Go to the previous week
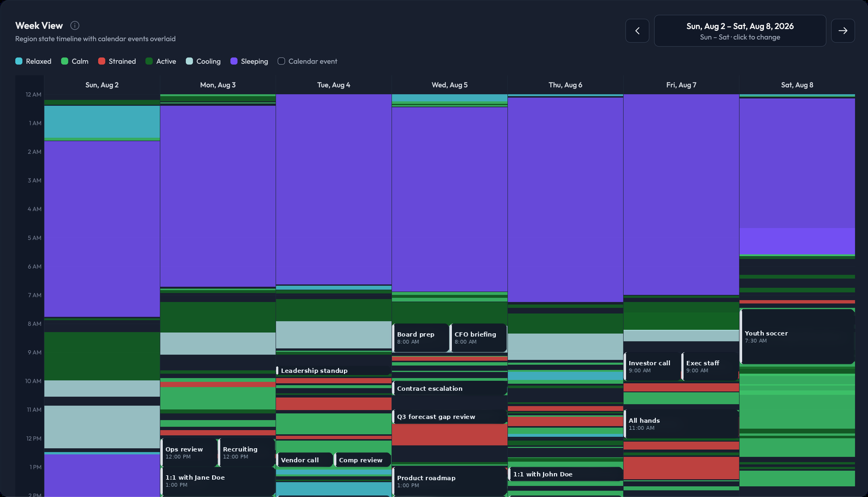 [x=637, y=31]
